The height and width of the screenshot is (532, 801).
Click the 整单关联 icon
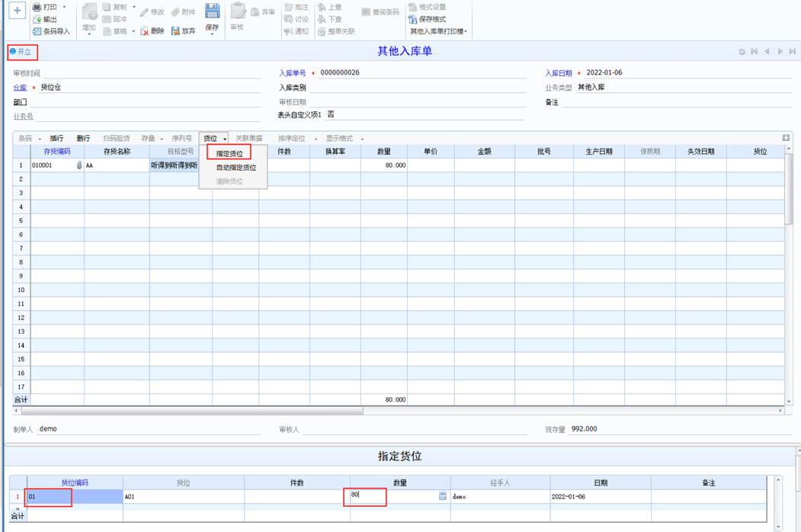pyautogui.click(x=322, y=32)
